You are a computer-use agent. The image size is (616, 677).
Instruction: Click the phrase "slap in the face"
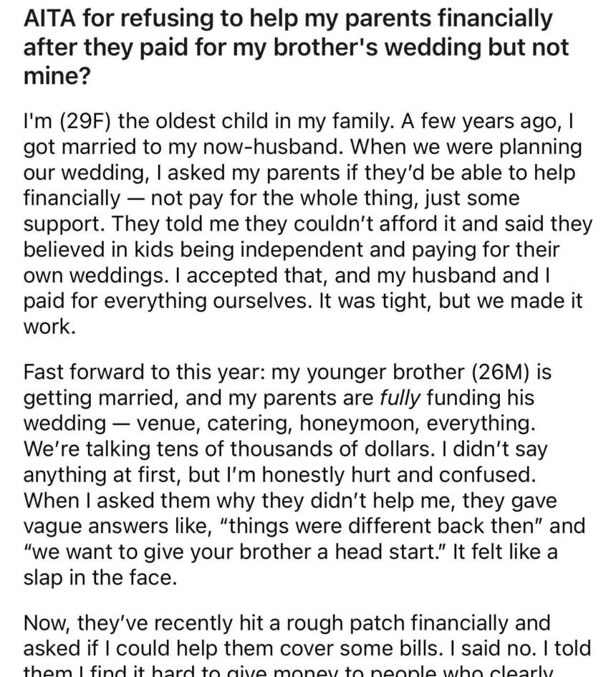100,577
